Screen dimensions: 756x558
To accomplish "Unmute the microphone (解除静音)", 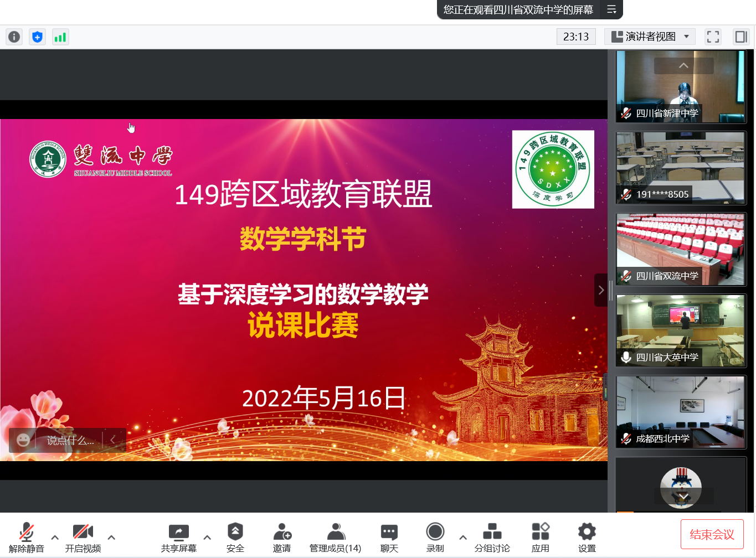I will (26, 538).
